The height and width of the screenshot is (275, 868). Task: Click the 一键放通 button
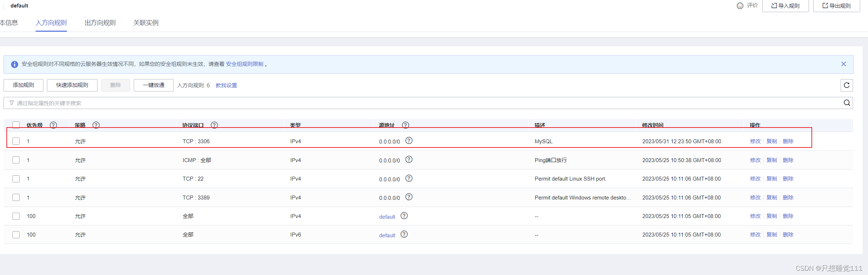tap(154, 85)
